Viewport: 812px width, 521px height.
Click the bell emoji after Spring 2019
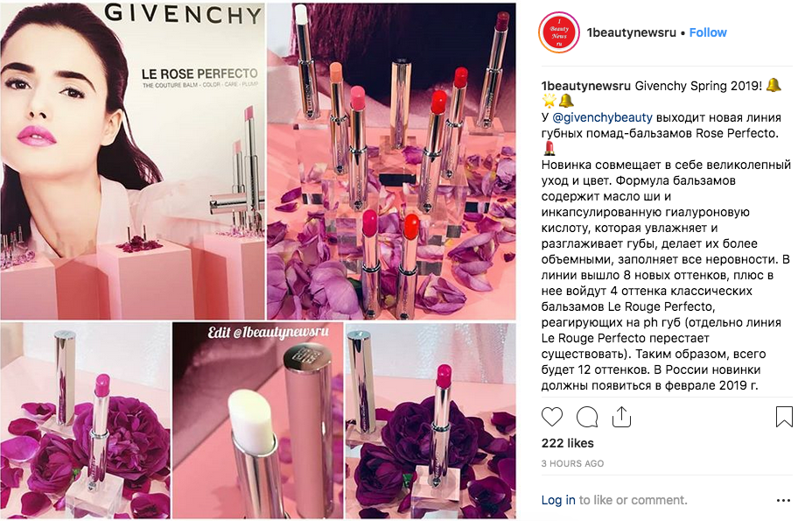[x=773, y=85]
